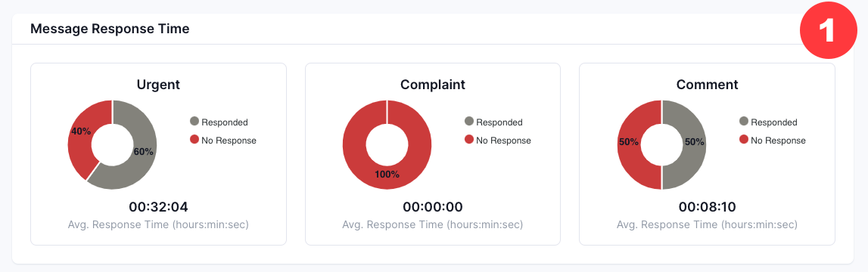This screenshot has width=868, height=272.
Task: Click the 00:32:04 average response time
Action: (158, 207)
